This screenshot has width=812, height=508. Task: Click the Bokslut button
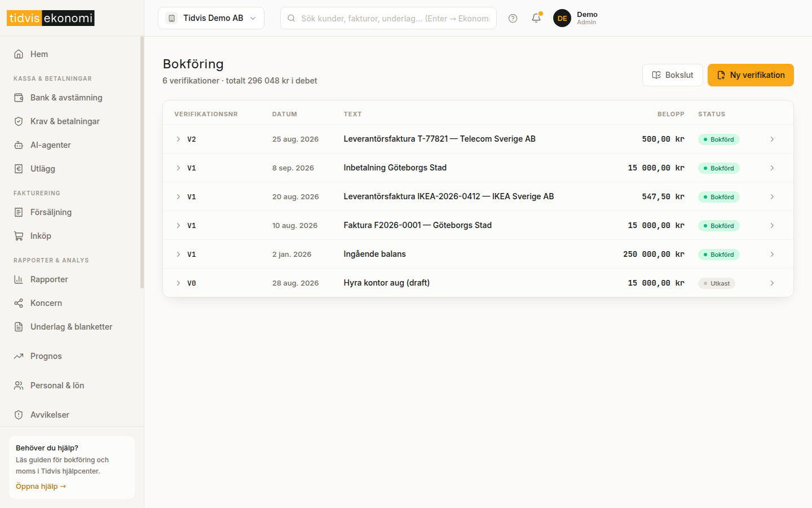(x=672, y=75)
